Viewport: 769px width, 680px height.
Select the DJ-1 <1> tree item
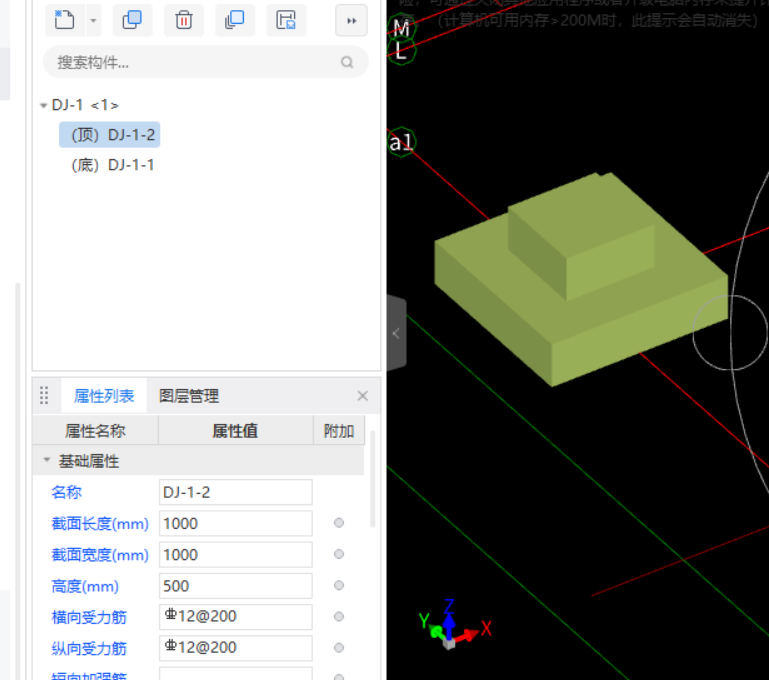pos(85,105)
